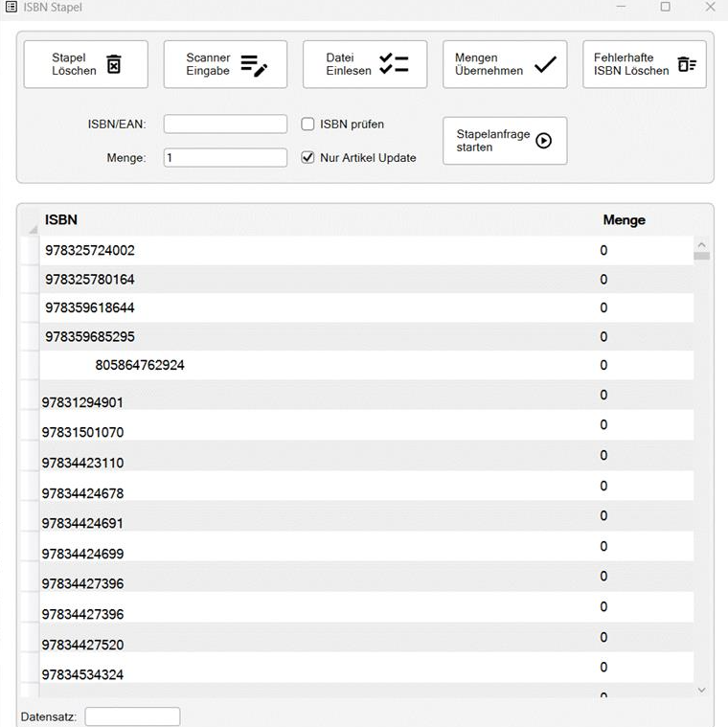Click the checkmark icon on Mengen Übernehmen
The image size is (728, 727).
pos(545,64)
